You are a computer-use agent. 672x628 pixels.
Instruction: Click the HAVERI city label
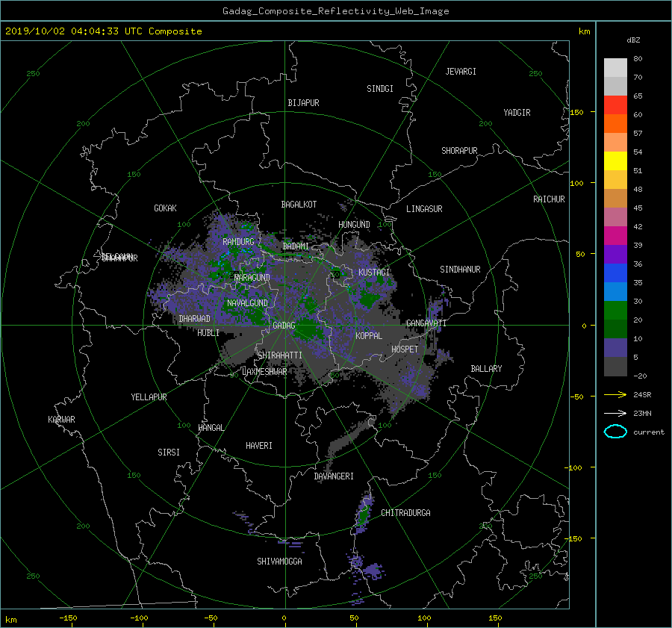tap(259, 446)
